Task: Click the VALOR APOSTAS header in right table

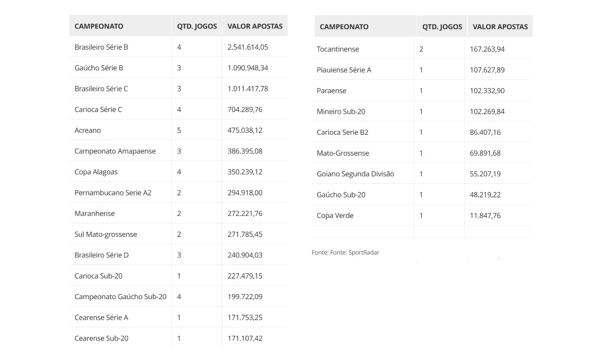Action: 500,27
